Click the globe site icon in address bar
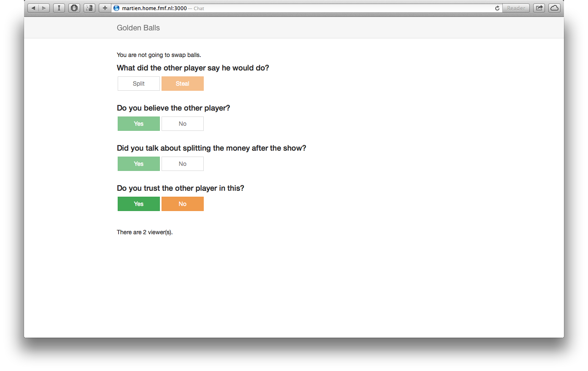This screenshot has height=371, width=588. (x=116, y=8)
